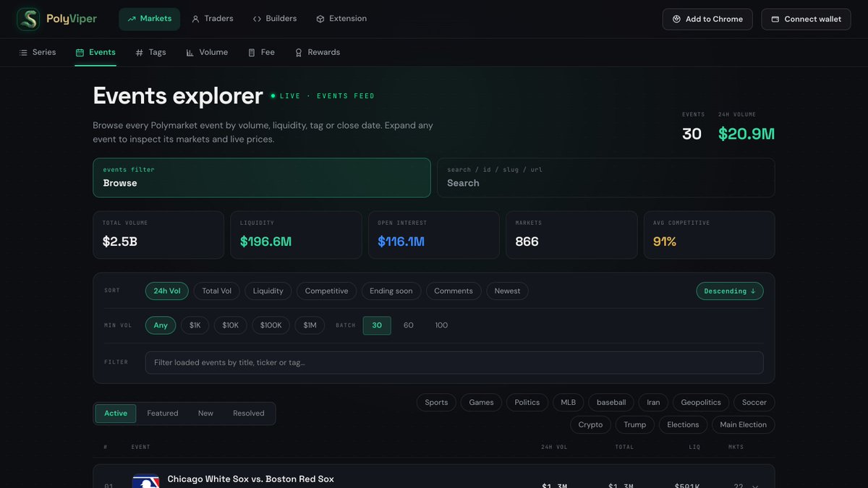868x488 pixels.
Task: Click the wallet icon in Connect wallet
Action: click(x=775, y=20)
